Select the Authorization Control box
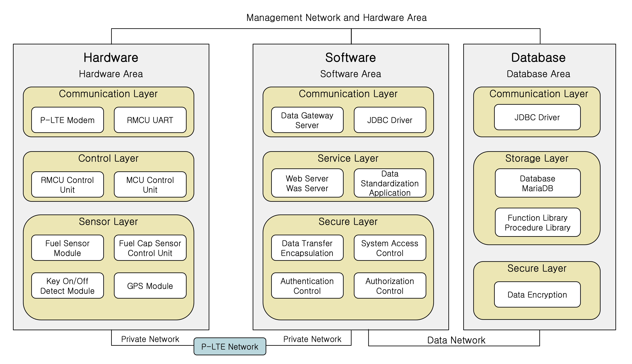The height and width of the screenshot is (364, 632). (x=390, y=285)
